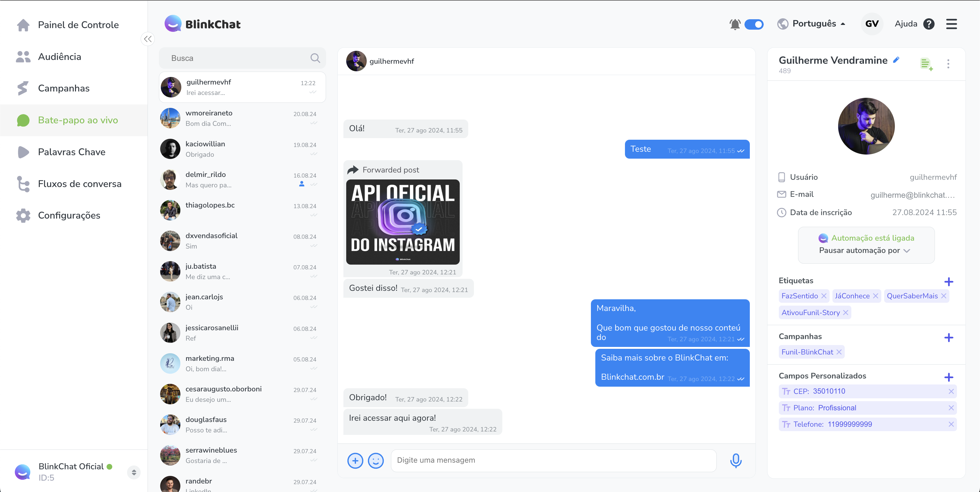
Task: Open Configurações menu item
Action: [74, 215]
